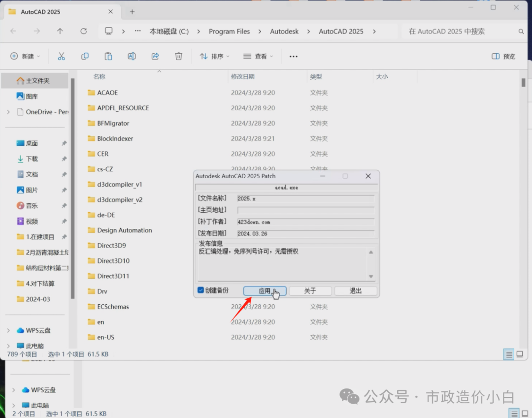The image size is (532, 418).
Task: Switch to large thumbnails view icon
Action: [x=520, y=354]
